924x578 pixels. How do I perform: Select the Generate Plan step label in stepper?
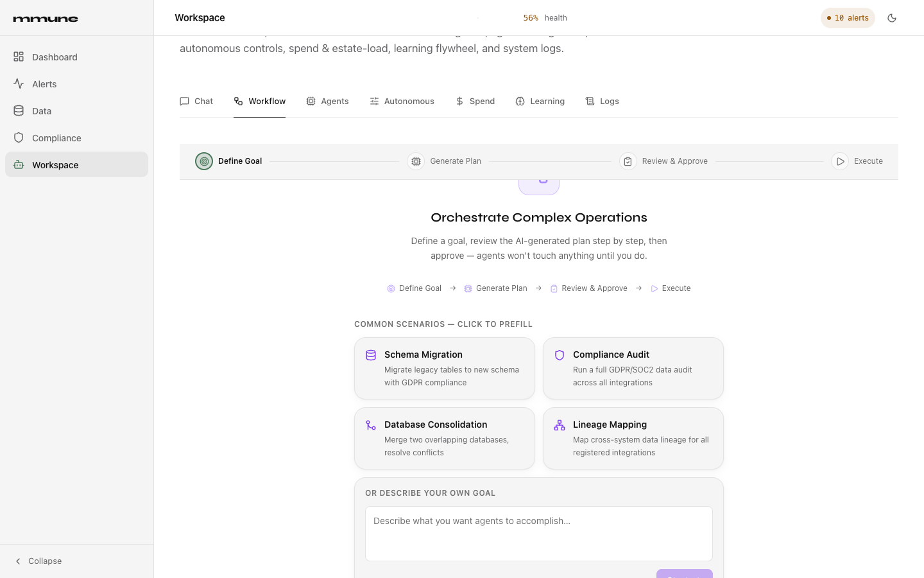pyautogui.click(x=456, y=161)
